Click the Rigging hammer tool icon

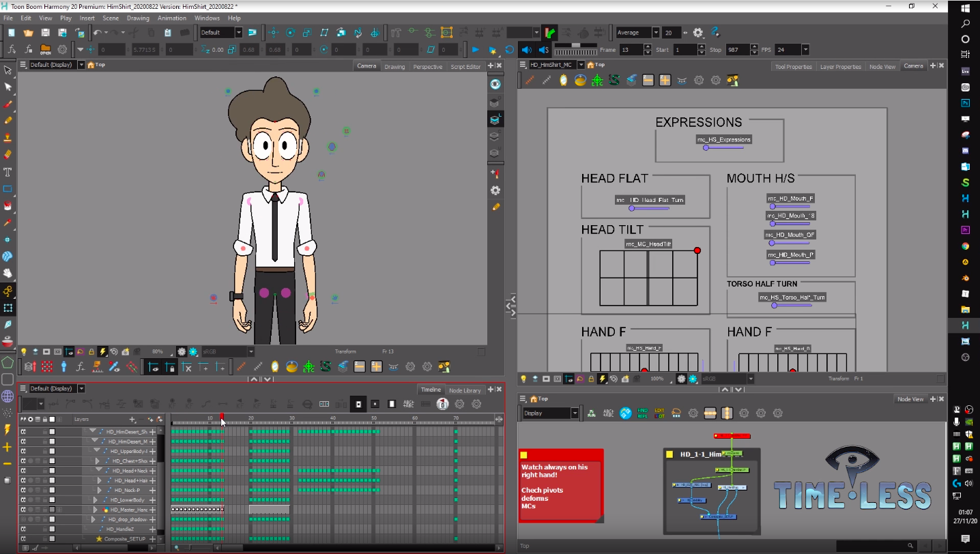pyautogui.click(x=396, y=33)
